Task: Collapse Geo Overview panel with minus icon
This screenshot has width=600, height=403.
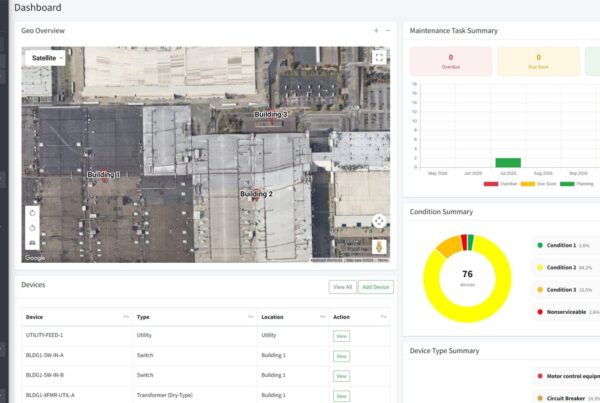Action: click(388, 31)
